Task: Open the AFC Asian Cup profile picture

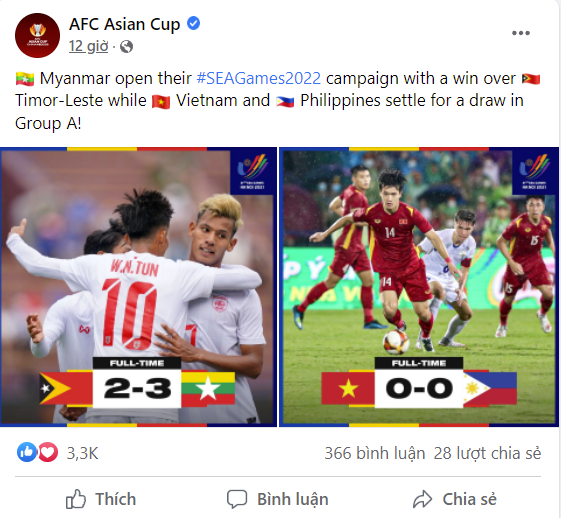Action: pos(37,35)
